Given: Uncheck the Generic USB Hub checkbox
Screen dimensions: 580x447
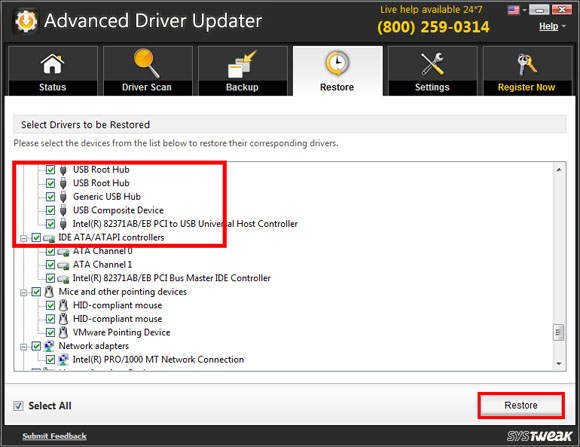Looking at the screenshot, I should (x=50, y=196).
